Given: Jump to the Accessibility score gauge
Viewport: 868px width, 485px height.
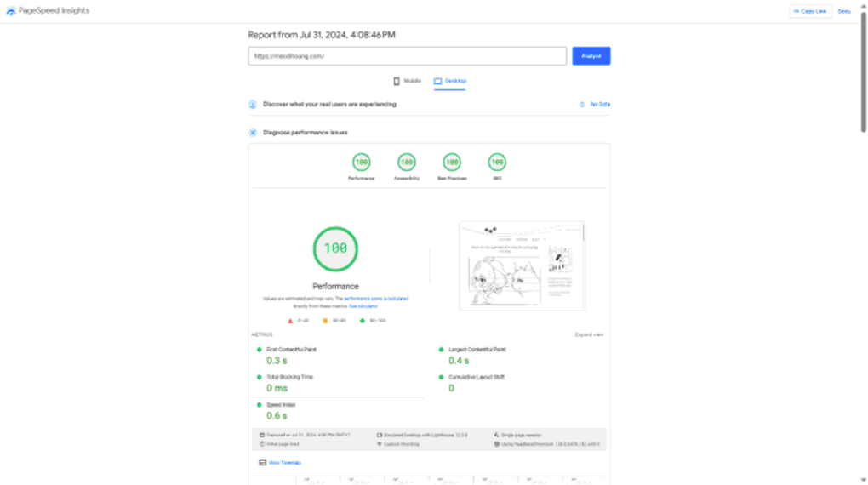Looking at the screenshot, I should click(x=406, y=162).
